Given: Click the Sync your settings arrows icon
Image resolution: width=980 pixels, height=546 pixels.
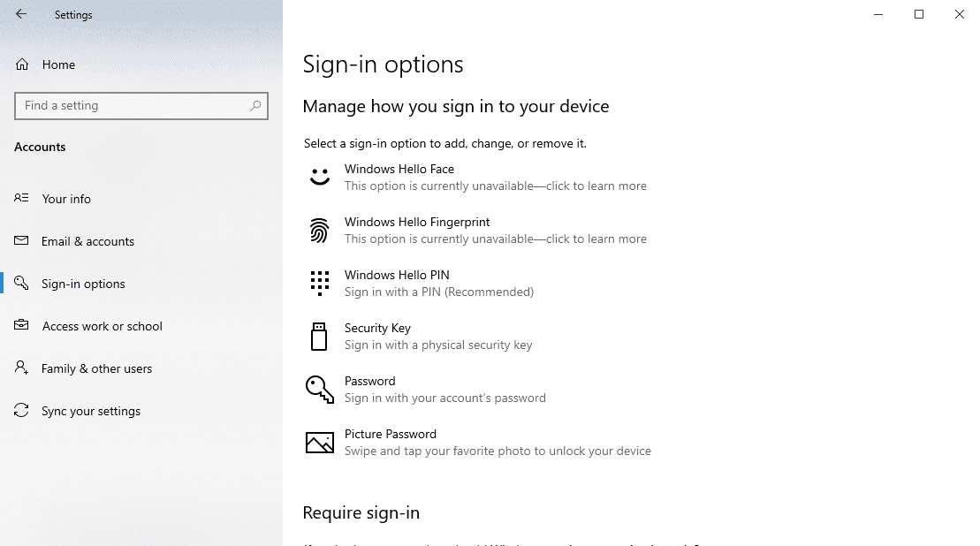Looking at the screenshot, I should coord(21,411).
